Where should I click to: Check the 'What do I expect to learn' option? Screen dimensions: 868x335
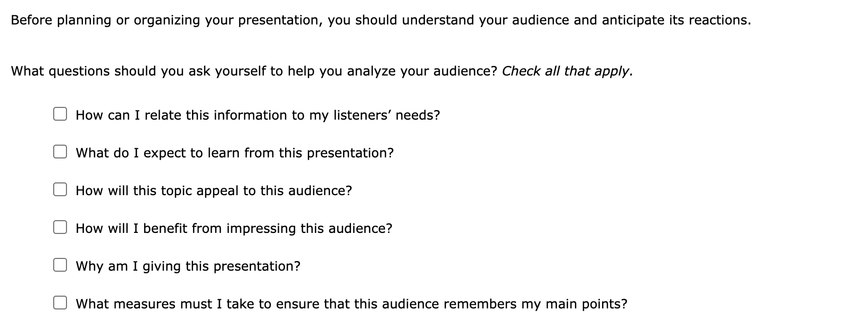tap(61, 151)
